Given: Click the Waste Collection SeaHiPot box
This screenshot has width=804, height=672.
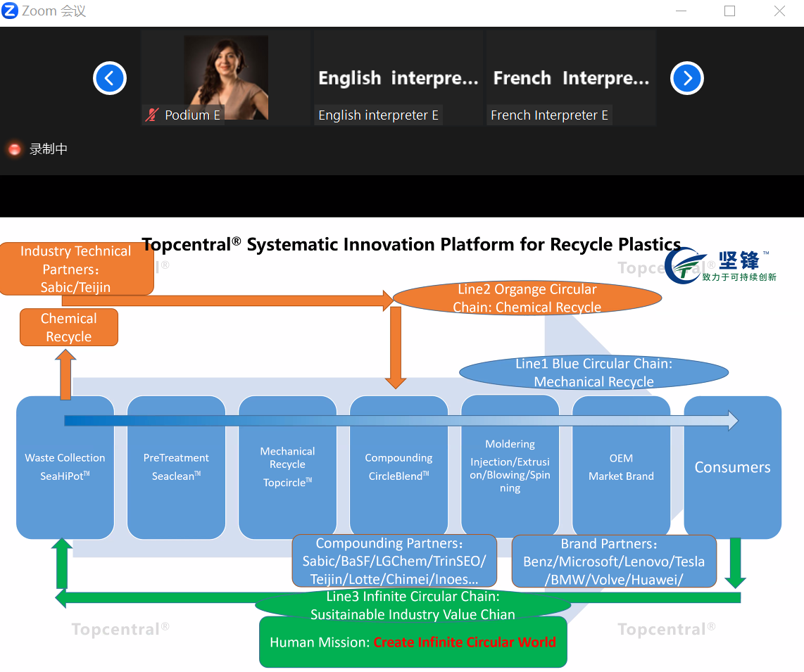Looking at the screenshot, I should tap(65, 467).
